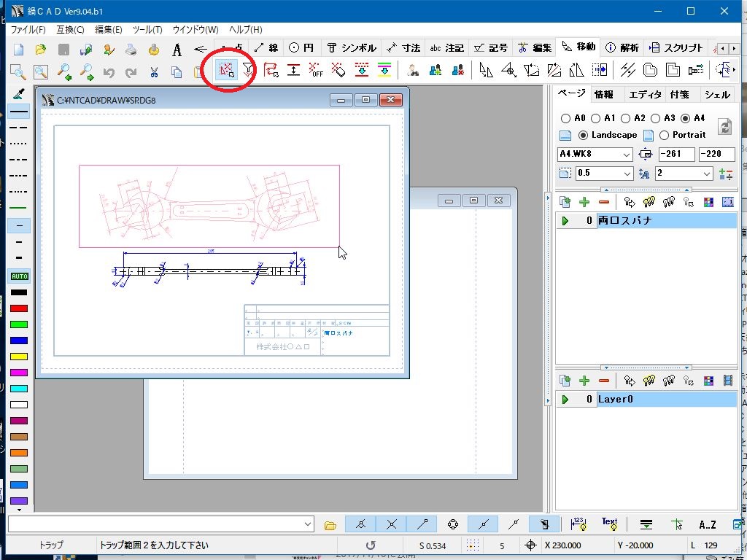Click the printer icon

point(131,49)
